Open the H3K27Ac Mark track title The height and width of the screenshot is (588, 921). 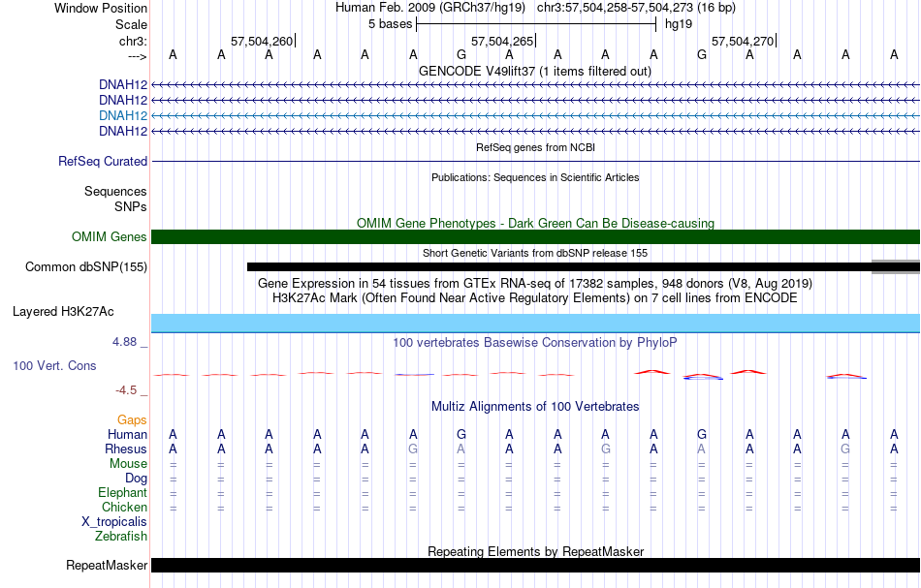(x=535, y=297)
